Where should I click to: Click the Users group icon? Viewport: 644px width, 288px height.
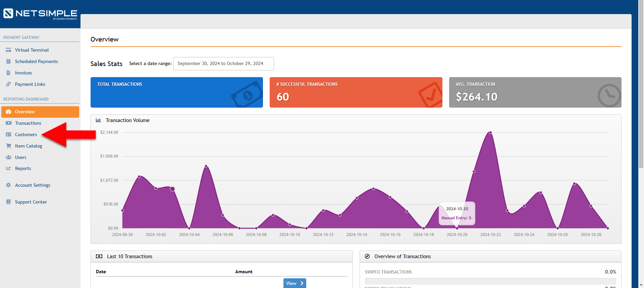[8, 157]
